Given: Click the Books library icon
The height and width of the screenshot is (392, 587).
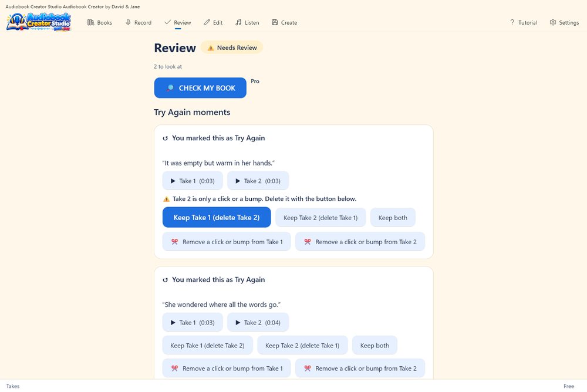Looking at the screenshot, I should [x=90, y=22].
